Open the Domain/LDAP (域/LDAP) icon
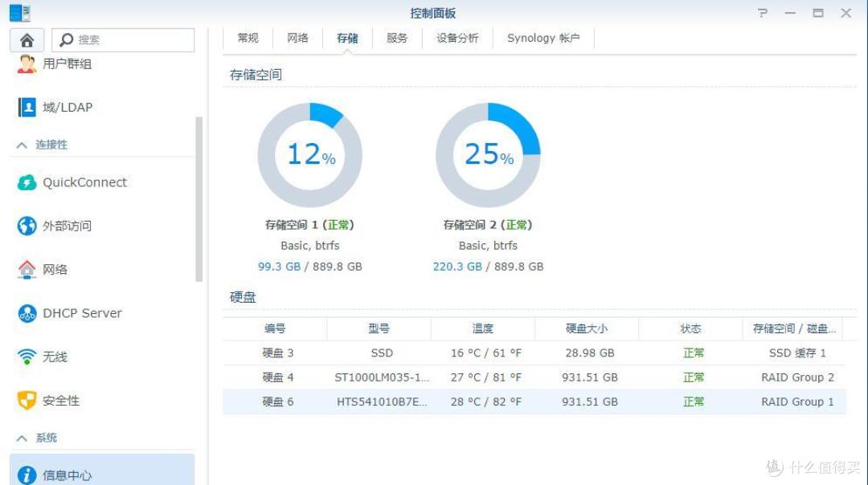Image resolution: width=868 pixels, height=485 pixels. (x=27, y=108)
